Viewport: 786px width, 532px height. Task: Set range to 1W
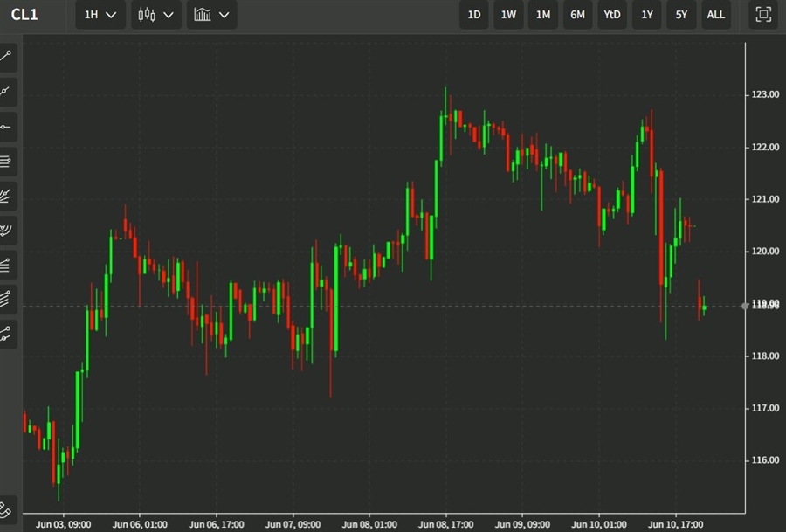point(508,15)
